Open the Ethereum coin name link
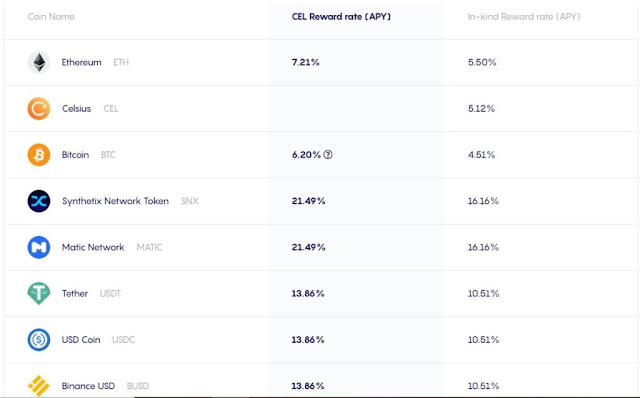 [x=82, y=62]
